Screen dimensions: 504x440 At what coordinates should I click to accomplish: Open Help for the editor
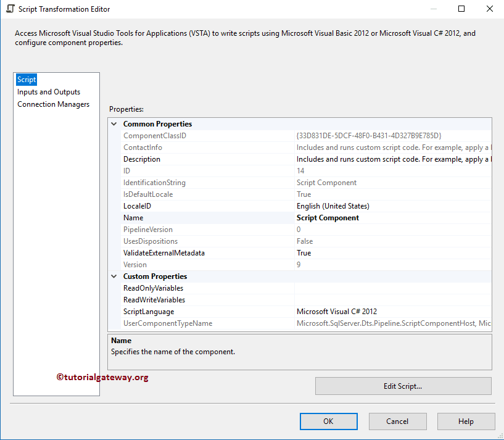point(466,421)
